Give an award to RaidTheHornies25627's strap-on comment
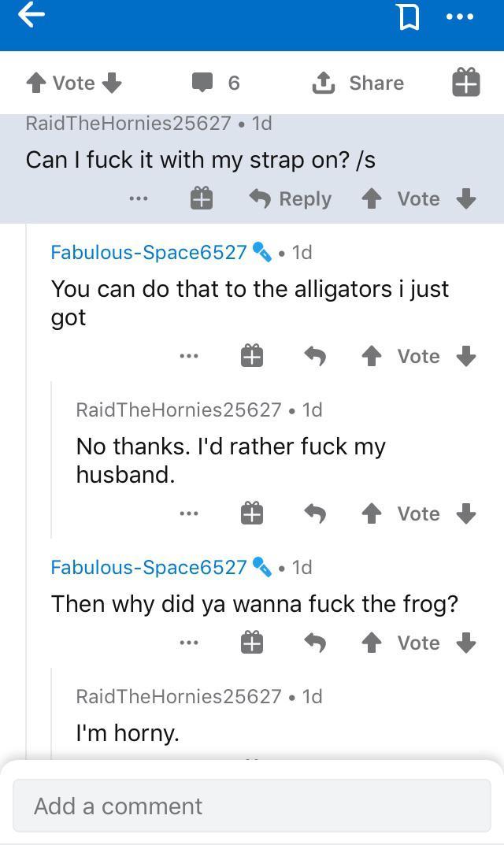The width and height of the screenshot is (504, 845). click(201, 198)
